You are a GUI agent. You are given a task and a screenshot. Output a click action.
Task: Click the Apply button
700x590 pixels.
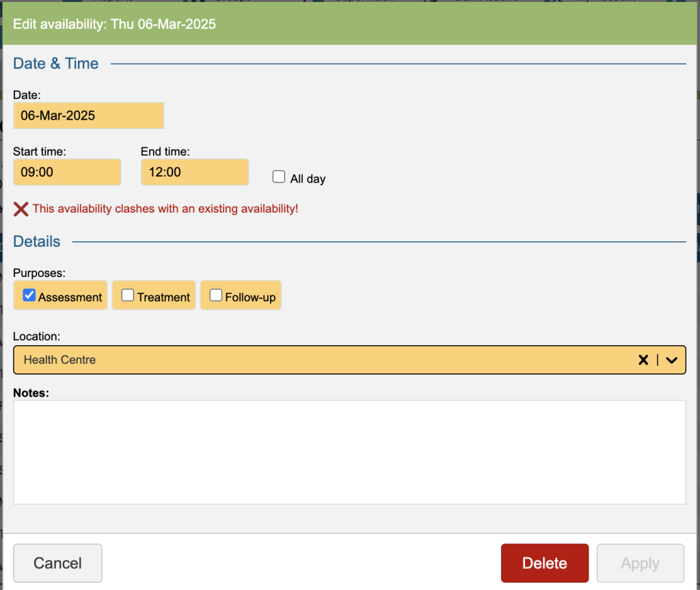point(640,563)
